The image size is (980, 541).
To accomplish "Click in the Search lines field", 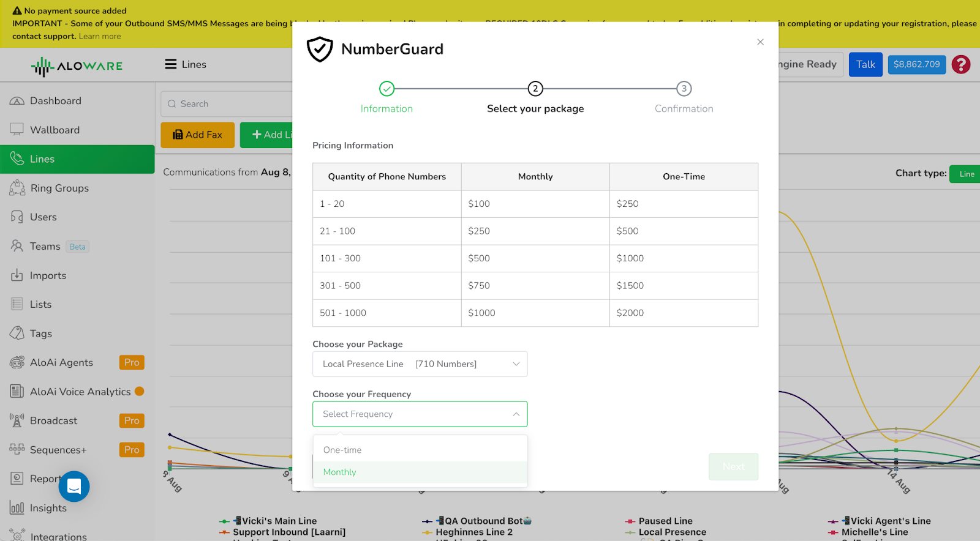I will (227, 104).
